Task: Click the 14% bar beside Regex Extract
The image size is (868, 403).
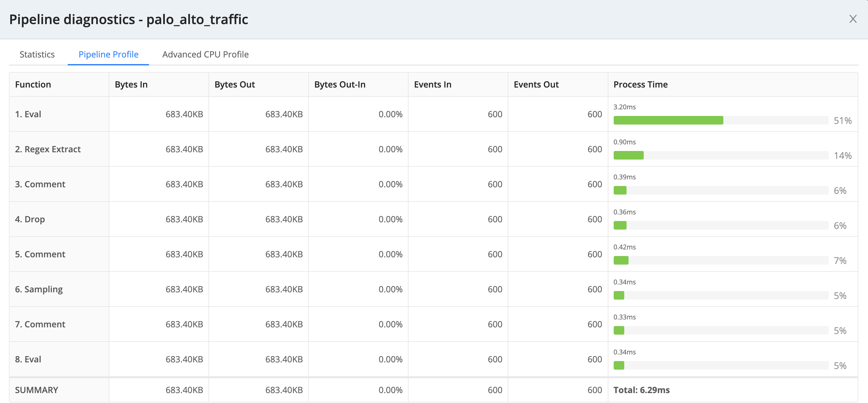Action: (x=629, y=155)
